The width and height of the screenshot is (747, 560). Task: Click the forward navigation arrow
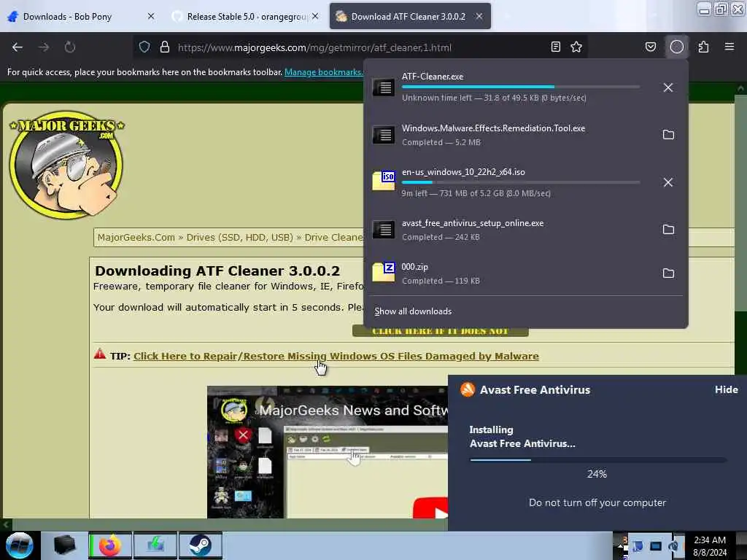44,47
